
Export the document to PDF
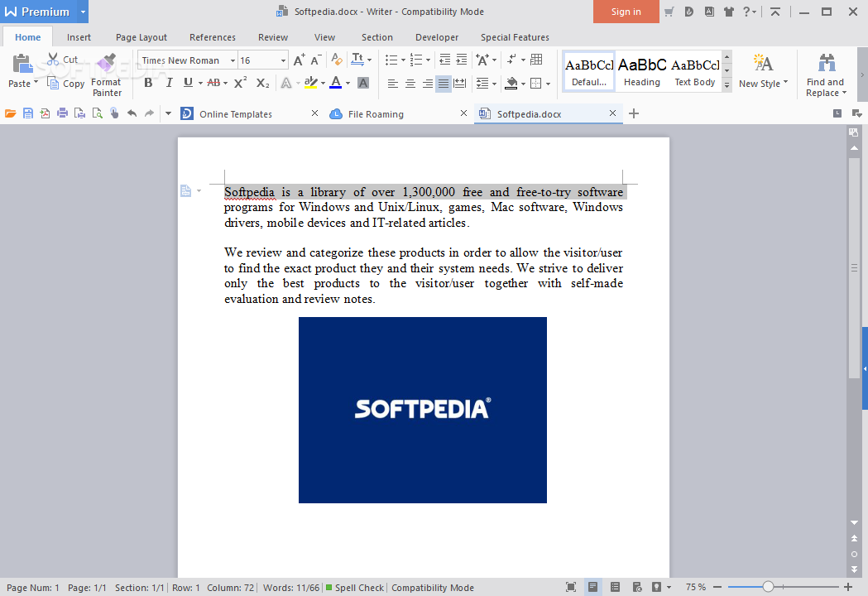(x=45, y=113)
